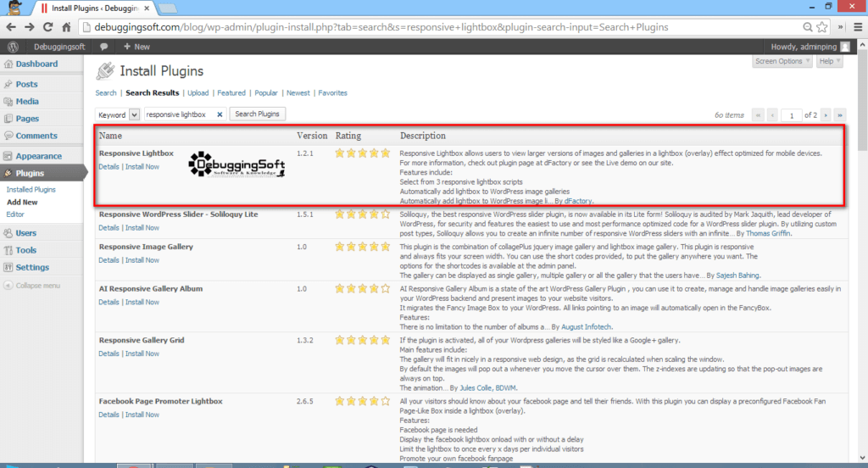This screenshot has width=868, height=468.
Task: Click the Search Plugins button
Action: click(x=258, y=114)
